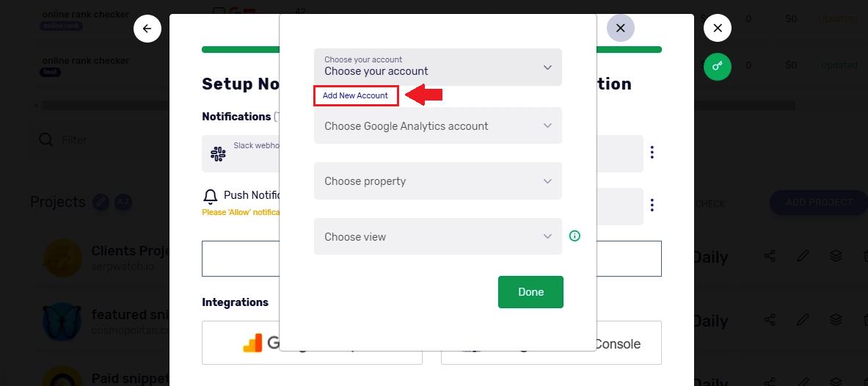Click the green Done button
Screen dimensions: 868x386
coord(531,292)
